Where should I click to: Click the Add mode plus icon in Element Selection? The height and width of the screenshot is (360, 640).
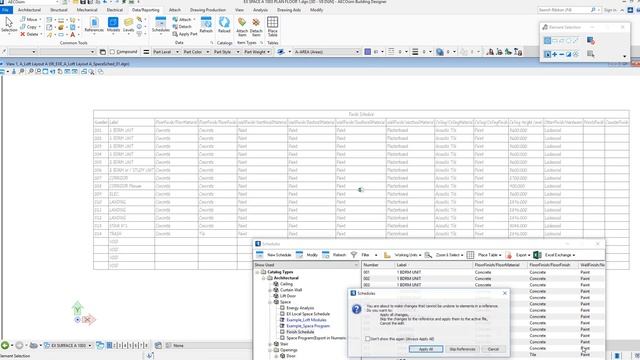click(x=554, y=54)
